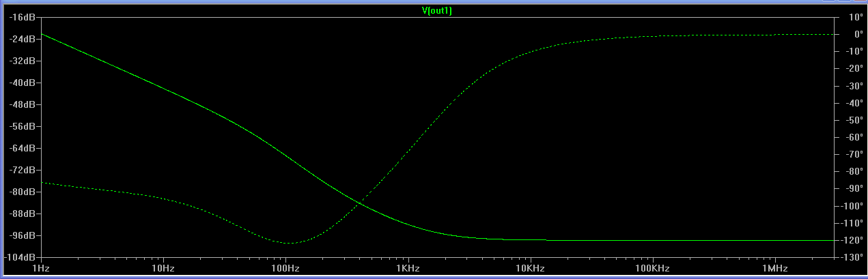Viewport: 868px width, 279px height.
Task: Click the -32dB magnitude axis label
Action: 23,61
